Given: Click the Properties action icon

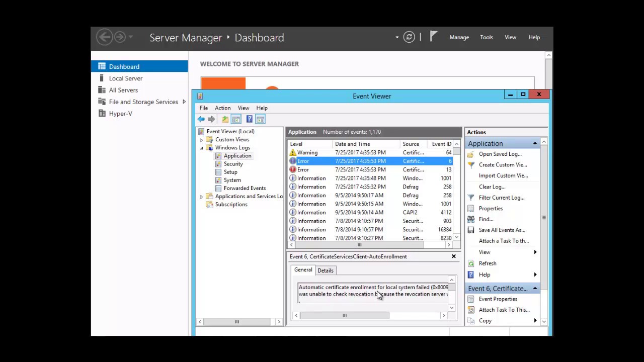Looking at the screenshot, I should point(471,208).
